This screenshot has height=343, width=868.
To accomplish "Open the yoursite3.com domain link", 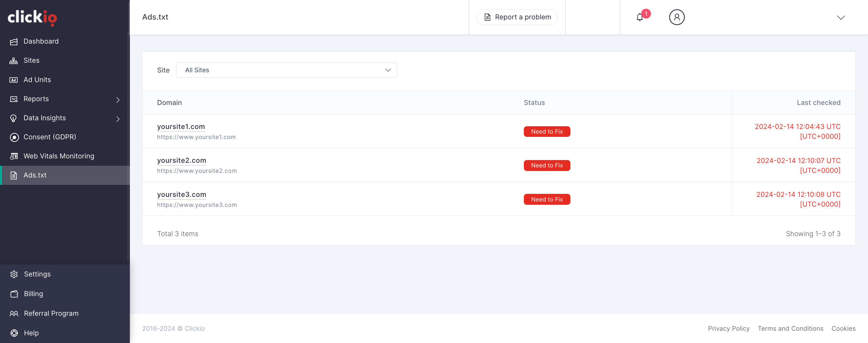I will (x=182, y=195).
